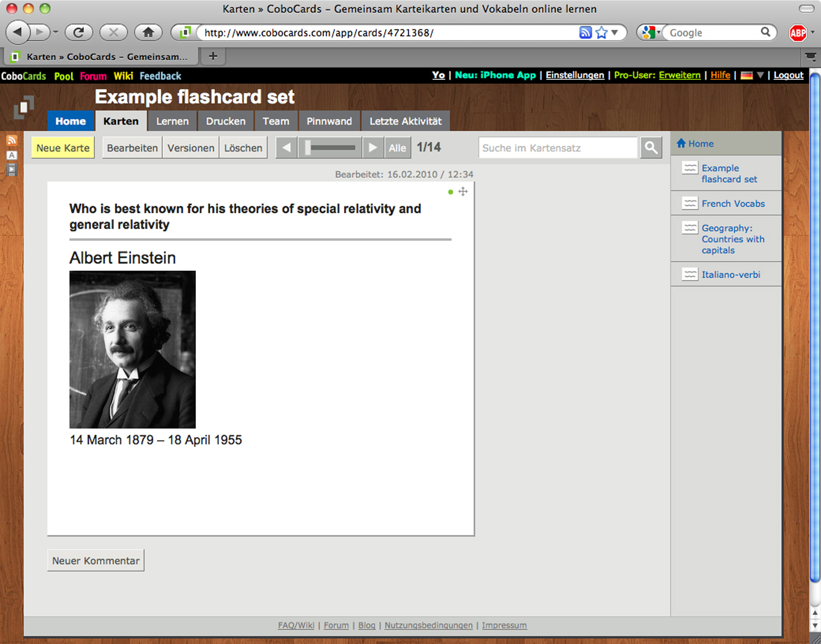Bookmark page with star icon
The height and width of the screenshot is (644, 821).
[x=601, y=33]
